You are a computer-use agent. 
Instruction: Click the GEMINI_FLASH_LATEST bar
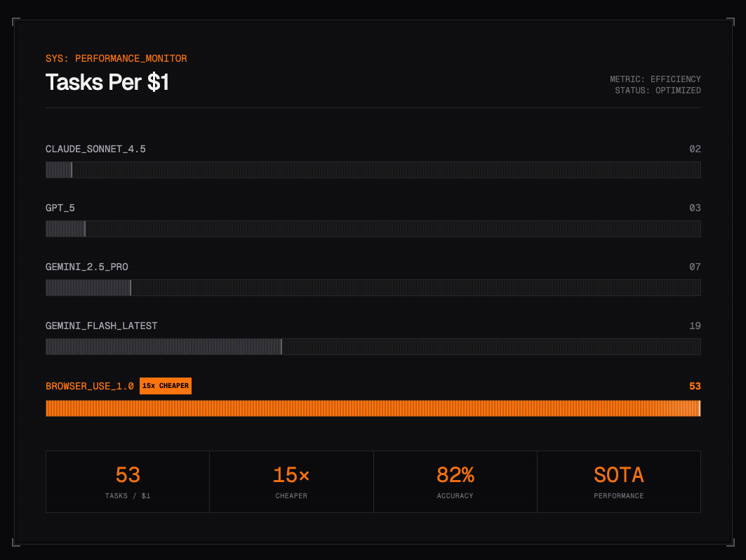[x=373, y=347]
